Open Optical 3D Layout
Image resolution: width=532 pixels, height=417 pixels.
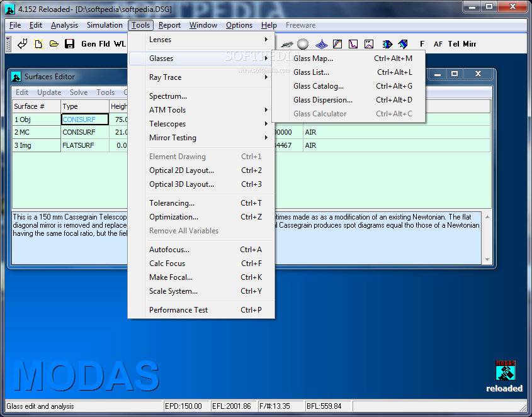coord(201,184)
